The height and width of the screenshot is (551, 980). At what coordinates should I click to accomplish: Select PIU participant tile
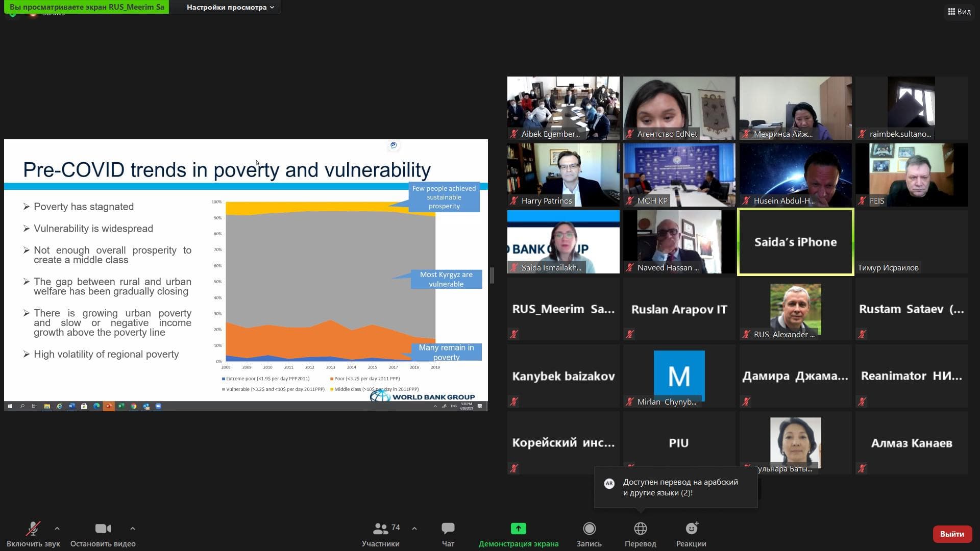coord(679,443)
